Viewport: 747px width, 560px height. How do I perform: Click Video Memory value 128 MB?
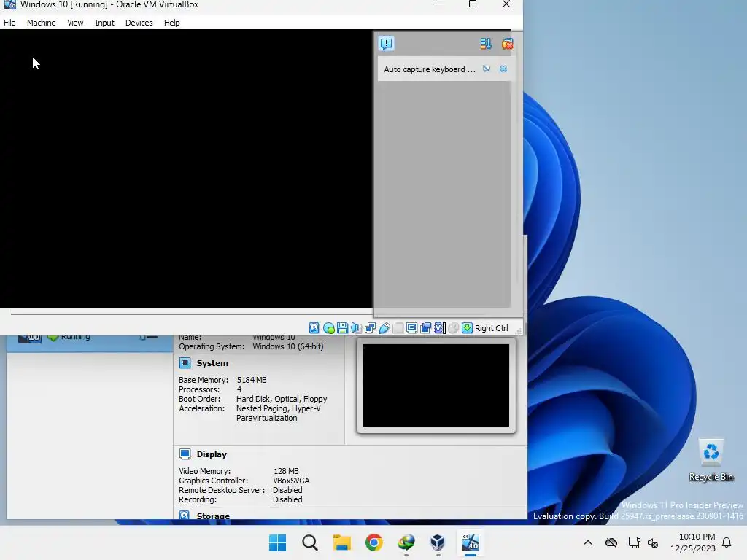(286, 470)
